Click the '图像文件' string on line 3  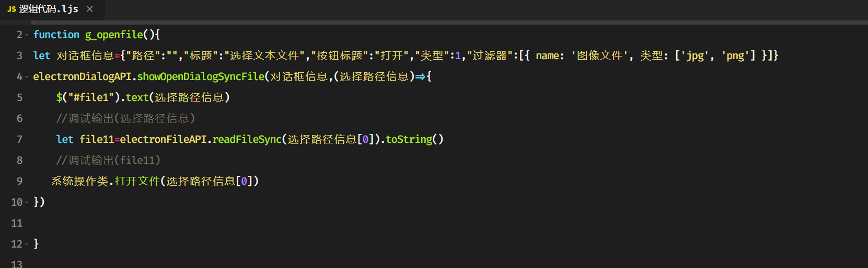(600, 55)
